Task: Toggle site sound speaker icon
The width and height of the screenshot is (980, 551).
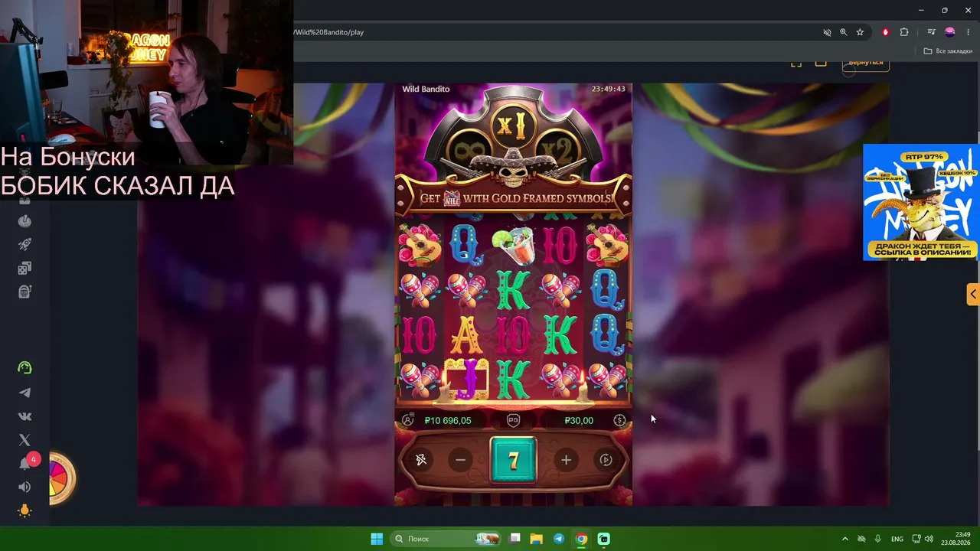Action: pyautogui.click(x=24, y=487)
